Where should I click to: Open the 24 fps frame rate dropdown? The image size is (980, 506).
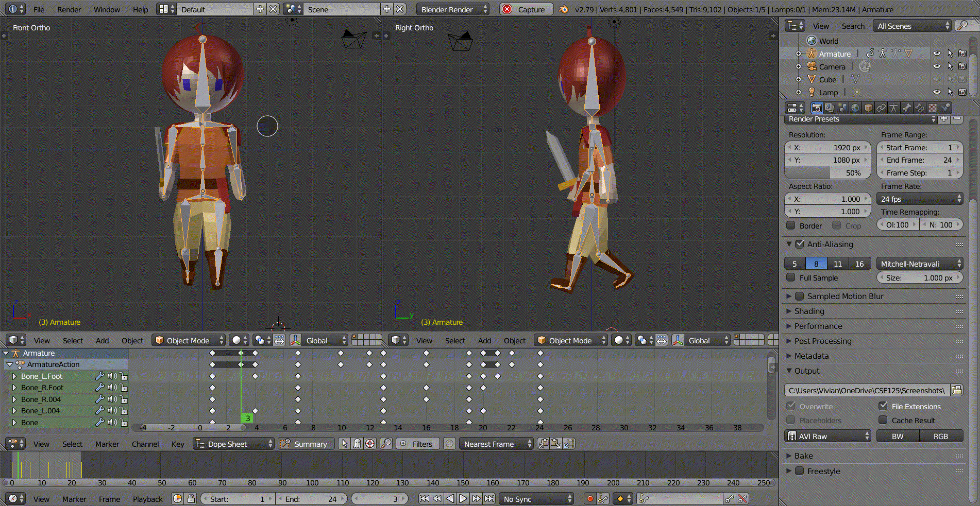point(920,199)
